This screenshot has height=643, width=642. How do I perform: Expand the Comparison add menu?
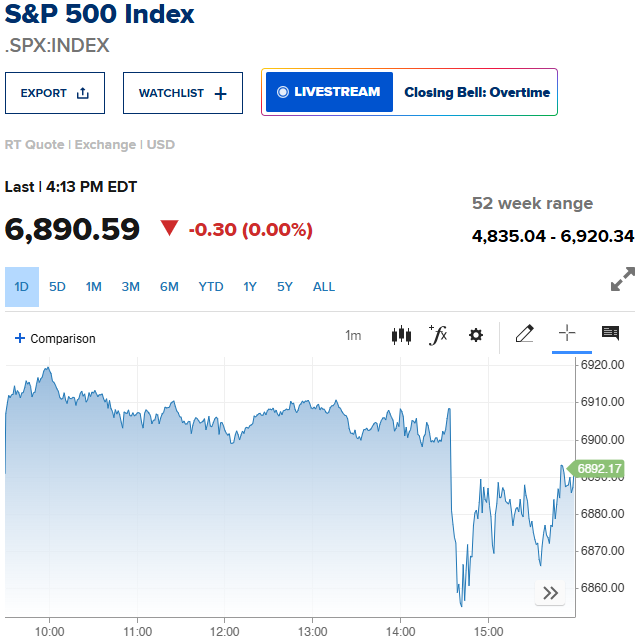55,339
